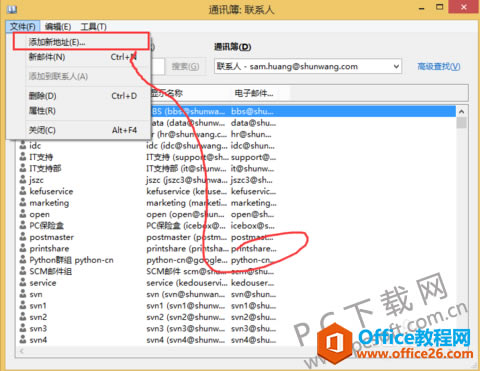Screen dimensions: 480x371
Task: Select the hr@shun... email cell
Action: click(251, 134)
